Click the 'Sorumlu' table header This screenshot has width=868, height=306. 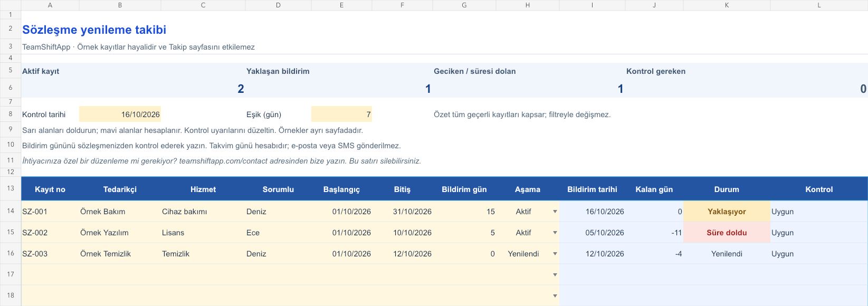[x=278, y=189]
